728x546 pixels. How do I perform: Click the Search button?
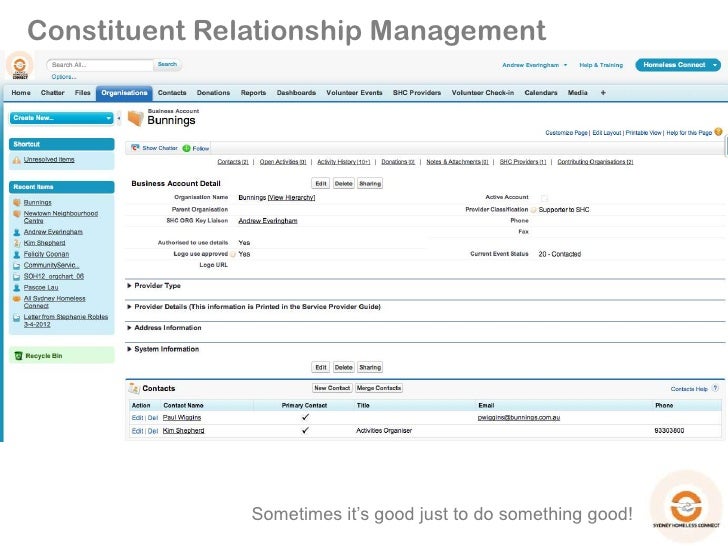coord(167,65)
